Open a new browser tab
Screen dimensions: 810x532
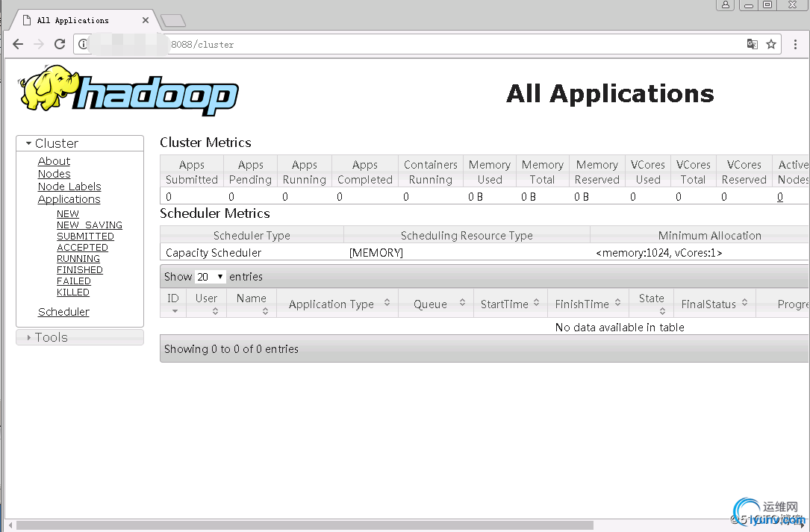173,21
